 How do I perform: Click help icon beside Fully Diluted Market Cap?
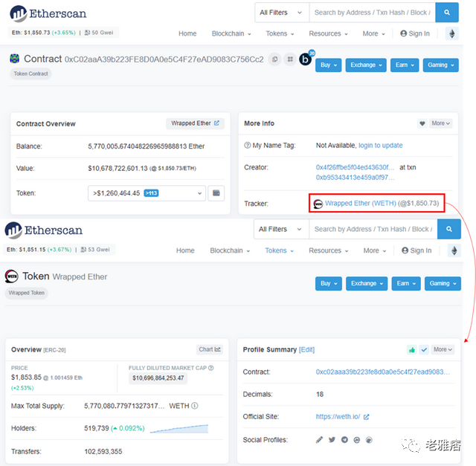point(211,368)
